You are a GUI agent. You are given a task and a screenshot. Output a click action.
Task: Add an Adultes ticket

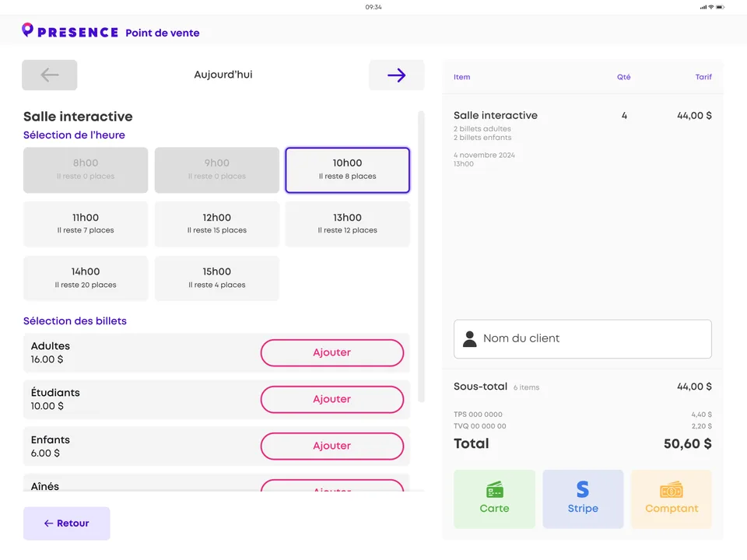point(332,353)
